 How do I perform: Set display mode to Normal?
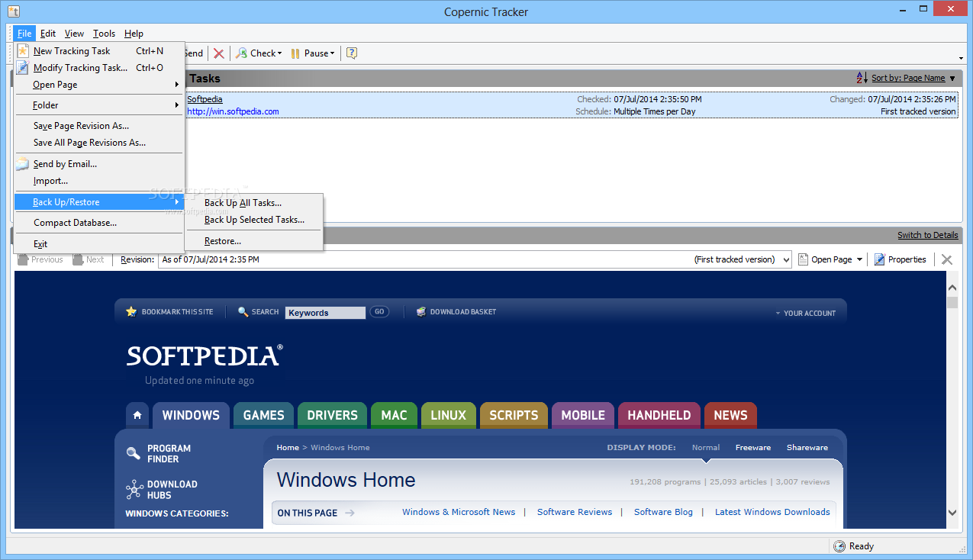click(x=706, y=448)
